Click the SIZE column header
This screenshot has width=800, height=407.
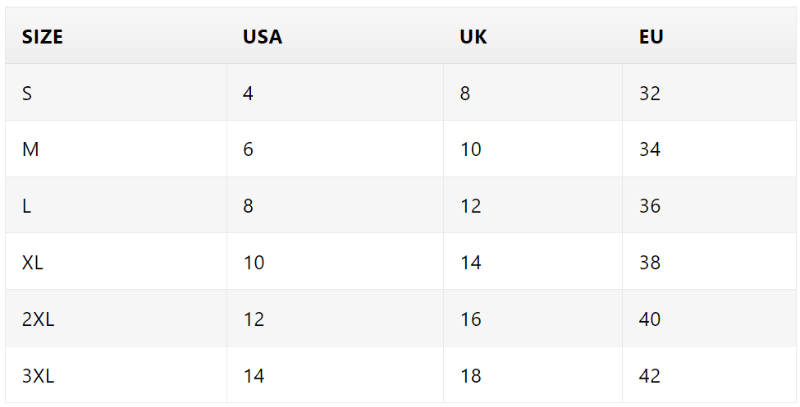click(x=43, y=37)
